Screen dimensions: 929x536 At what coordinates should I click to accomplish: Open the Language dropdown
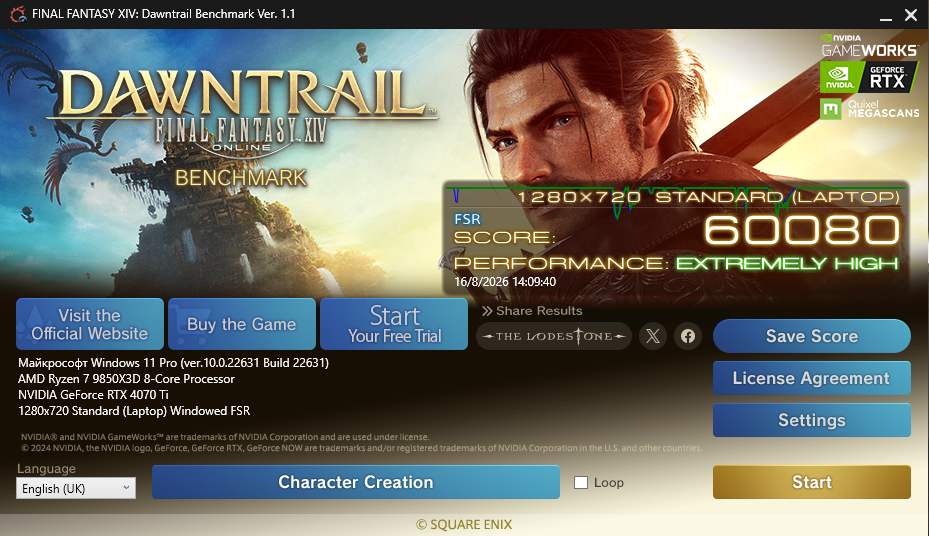click(76, 488)
